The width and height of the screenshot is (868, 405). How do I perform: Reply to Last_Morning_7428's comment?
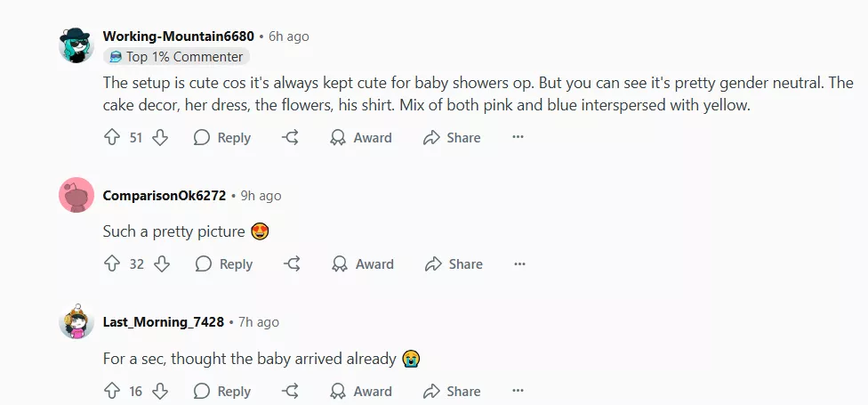click(222, 392)
